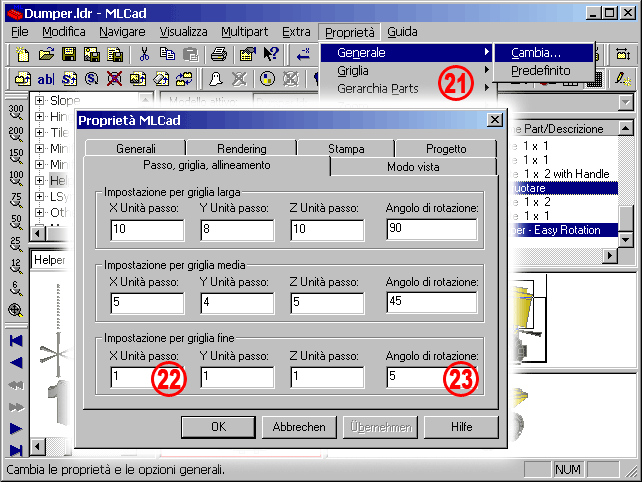Expand the LSynth tree node
642x482 pixels.
tap(39, 197)
